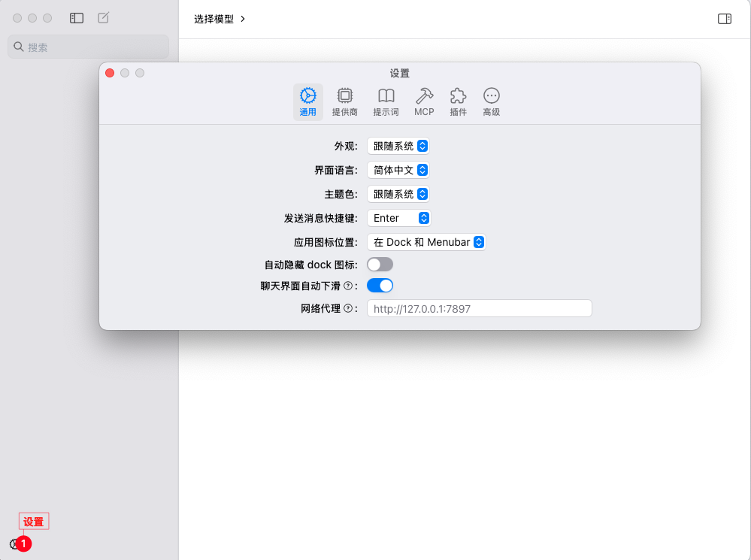Open the 提示词 prompts book icon

[x=386, y=96]
